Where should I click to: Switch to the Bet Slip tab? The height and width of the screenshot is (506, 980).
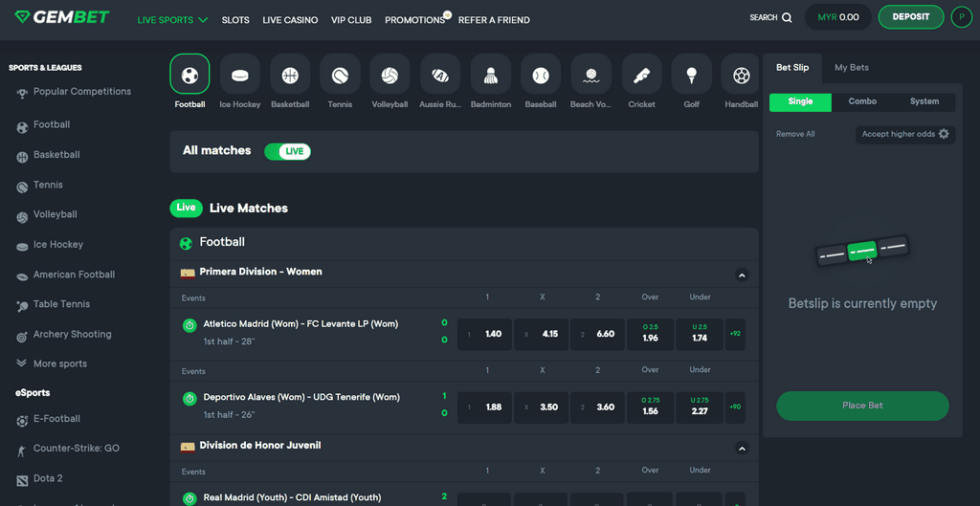click(x=792, y=68)
